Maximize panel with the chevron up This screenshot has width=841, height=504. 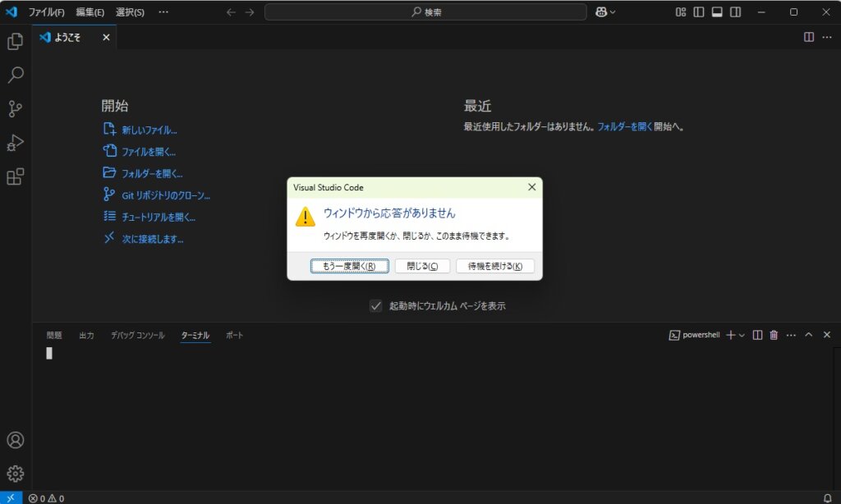coord(809,335)
